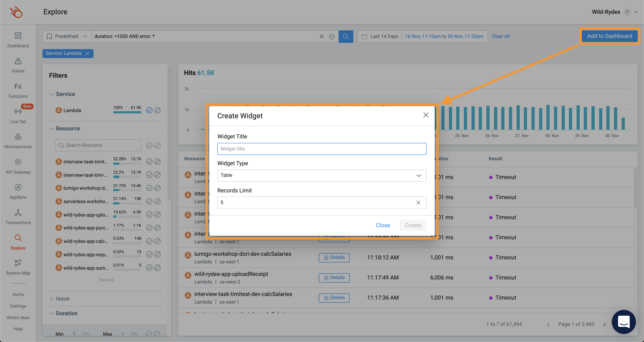Open the Predefined queries dropdown

click(67, 36)
